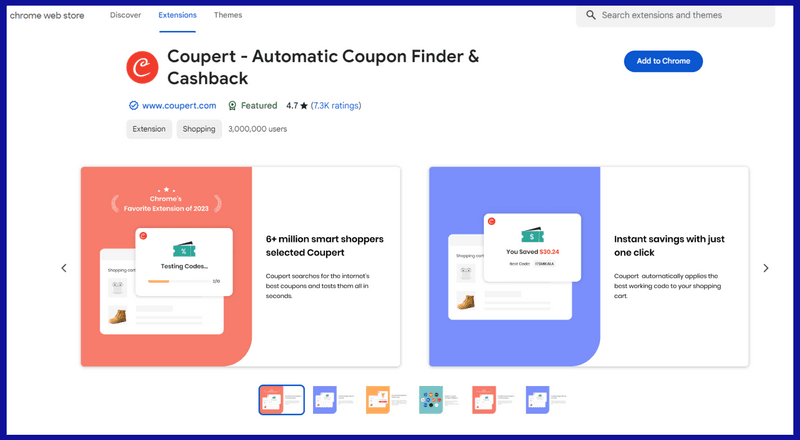View the 7.3K ratings link
This screenshot has width=800, height=440.
pyautogui.click(x=336, y=105)
